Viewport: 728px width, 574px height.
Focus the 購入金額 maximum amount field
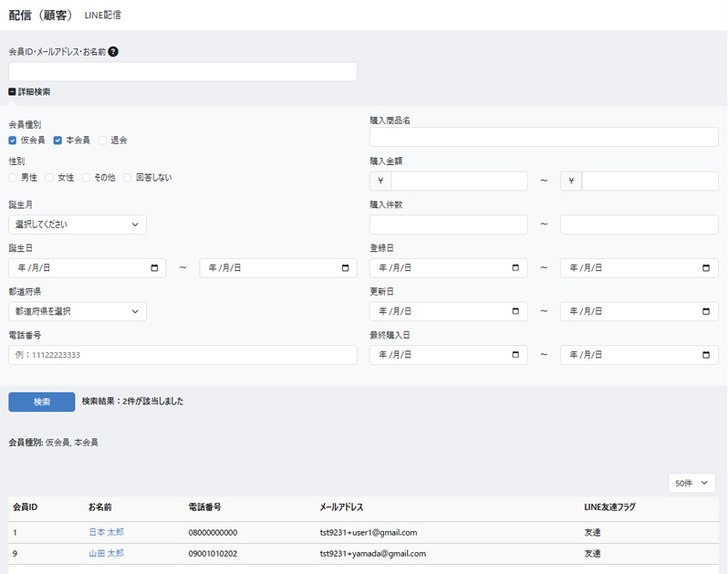click(650, 181)
